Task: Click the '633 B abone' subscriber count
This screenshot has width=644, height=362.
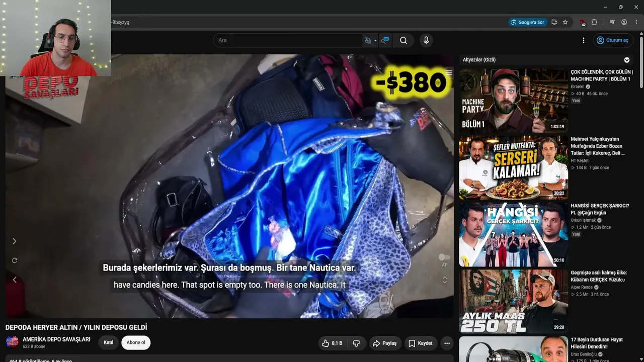Action: point(34,347)
